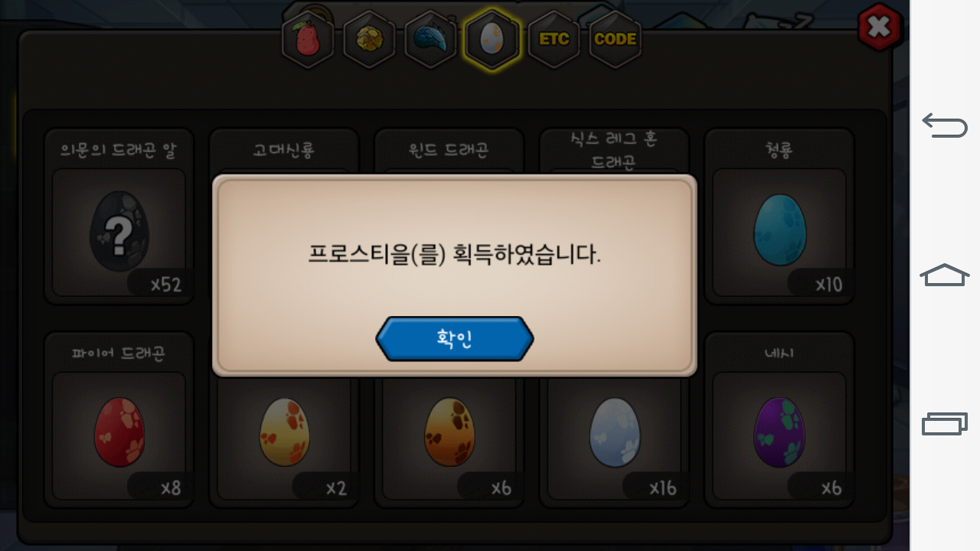The image size is (980, 551).
Task: Select the egg inventory tab
Action: [x=492, y=40]
